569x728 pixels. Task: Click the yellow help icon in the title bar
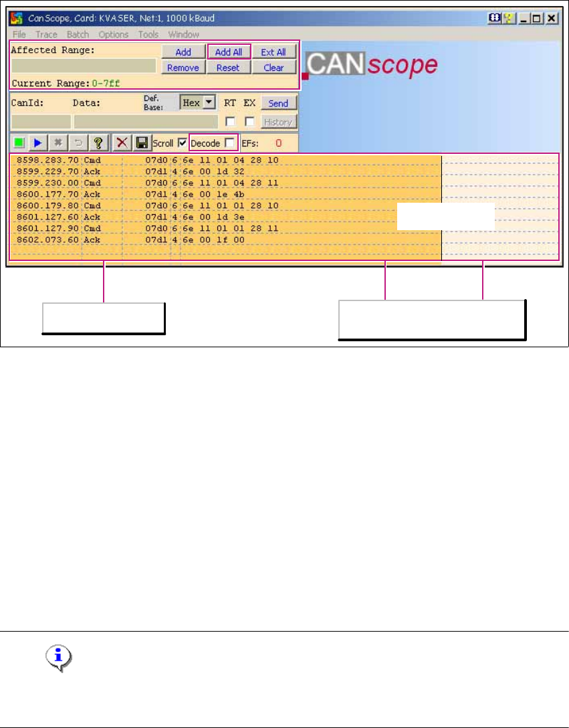click(x=509, y=19)
